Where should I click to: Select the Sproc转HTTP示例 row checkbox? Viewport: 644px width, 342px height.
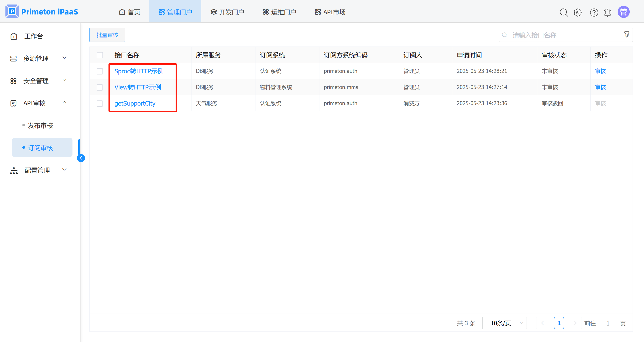100,71
